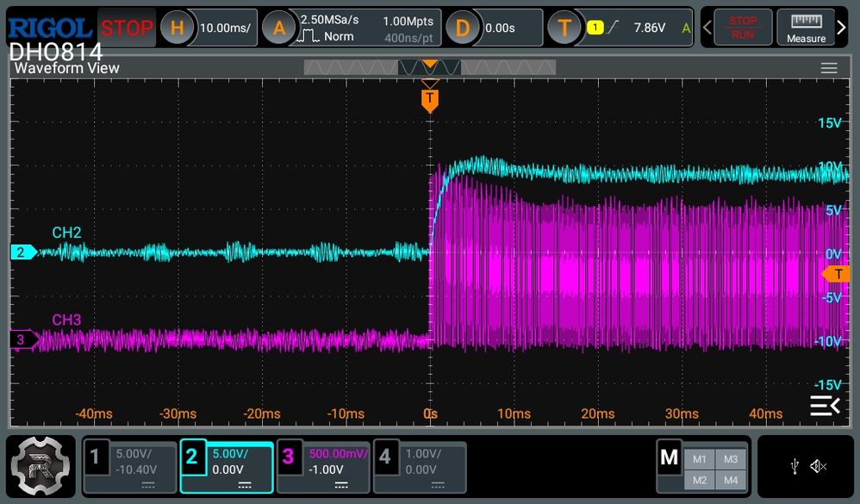
Task: Select the 10.00ms/ timebase value
Action: (x=225, y=28)
